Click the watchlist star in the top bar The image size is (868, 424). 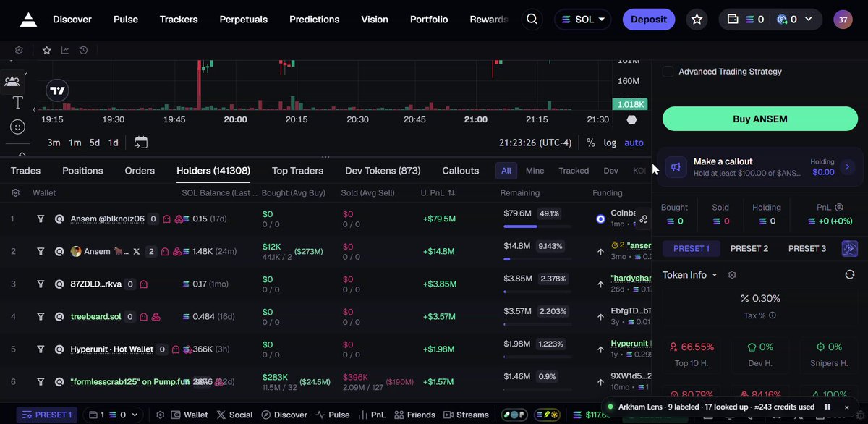point(697,20)
